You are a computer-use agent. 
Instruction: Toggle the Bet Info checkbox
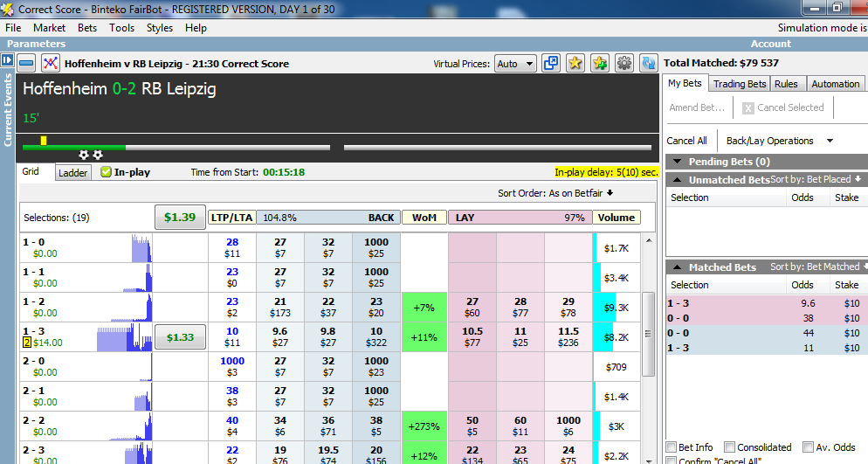point(671,447)
